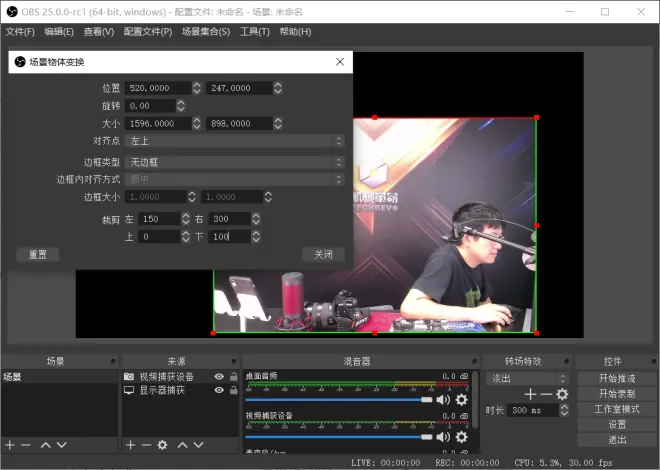
Task: Move source down in sources panel
Action: coord(198,445)
